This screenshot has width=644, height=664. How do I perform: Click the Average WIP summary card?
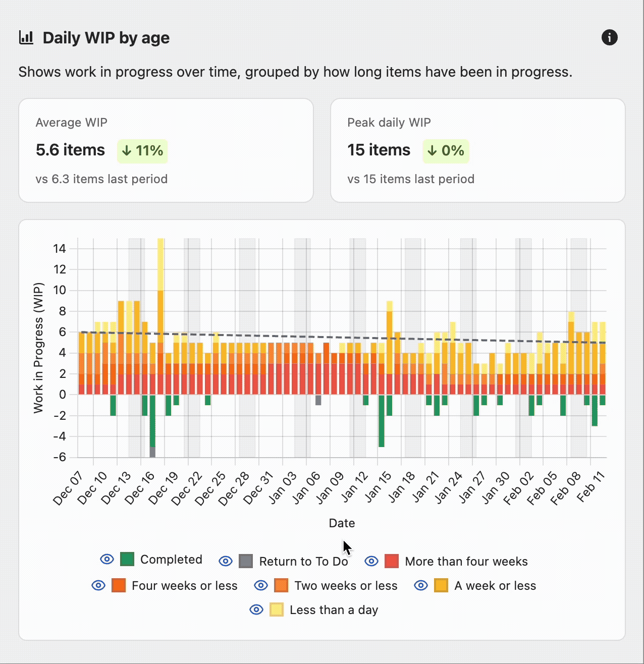point(166,150)
